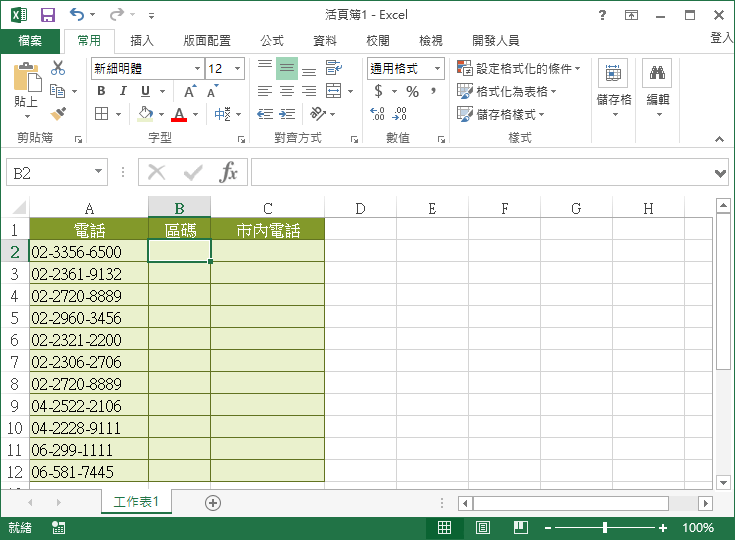
Task: Decrease decimal places
Action: 400,114
